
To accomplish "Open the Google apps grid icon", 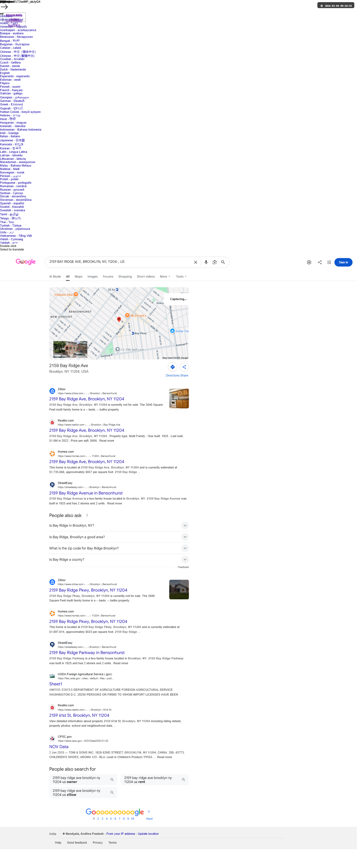I will coord(329,262).
